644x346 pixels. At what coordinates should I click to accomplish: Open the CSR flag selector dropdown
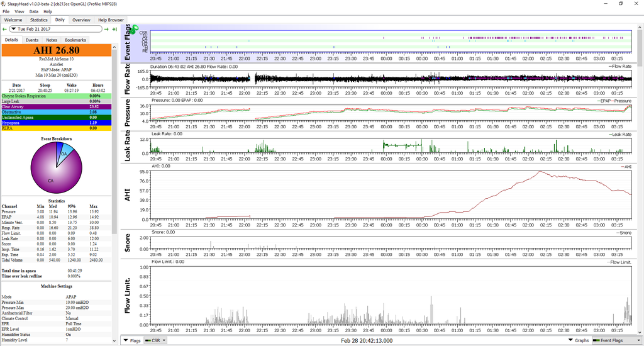(156, 340)
